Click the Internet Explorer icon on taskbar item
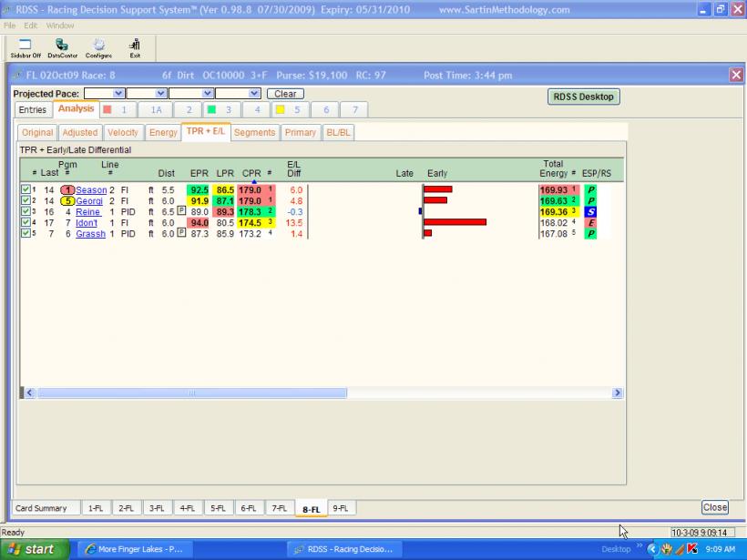 [90, 549]
